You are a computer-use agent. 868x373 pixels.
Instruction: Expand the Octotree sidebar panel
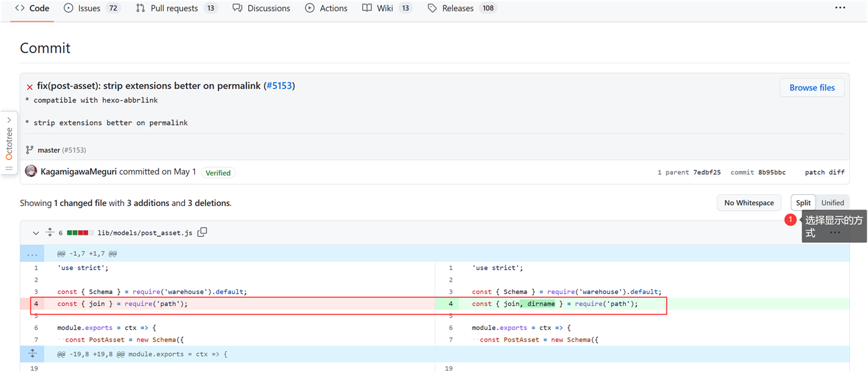(x=9, y=120)
